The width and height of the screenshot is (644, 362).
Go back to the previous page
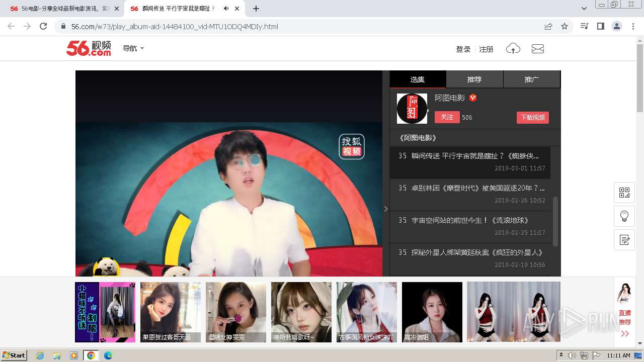tap(11, 26)
